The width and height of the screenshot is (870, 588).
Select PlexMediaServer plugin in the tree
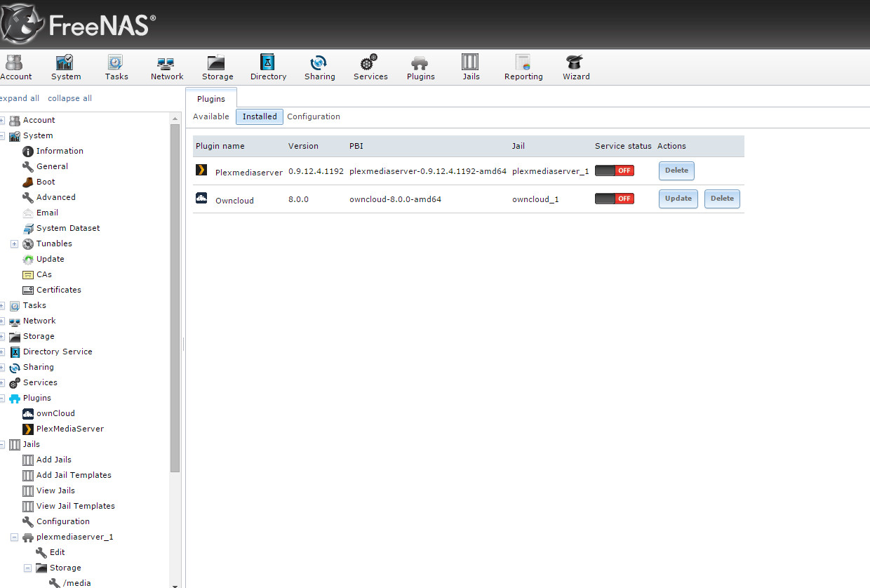pos(70,429)
